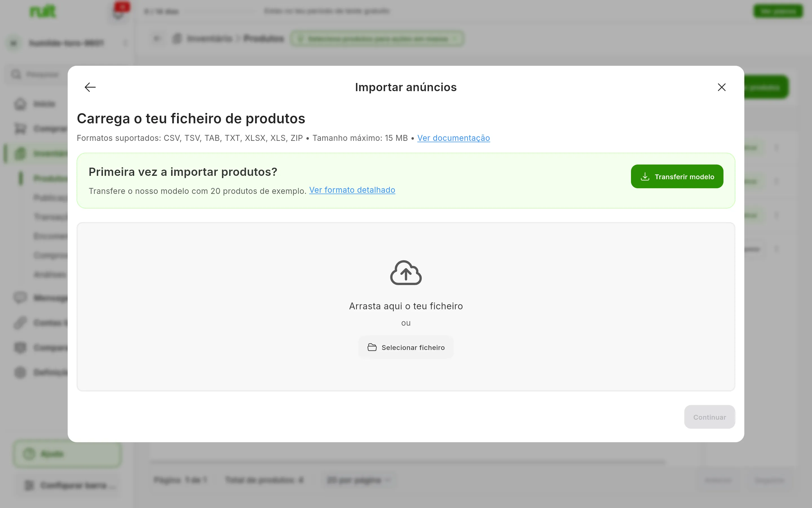Go back with the modal's left arrow

click(90, 87)
